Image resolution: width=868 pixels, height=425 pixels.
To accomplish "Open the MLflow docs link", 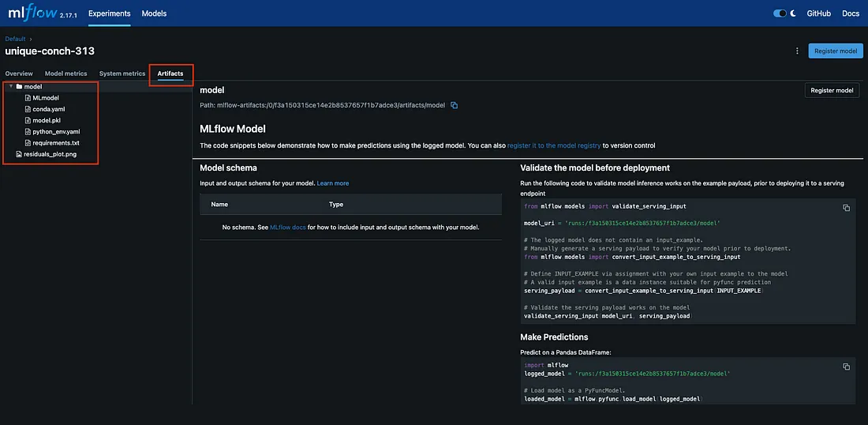I will [288, 228].
